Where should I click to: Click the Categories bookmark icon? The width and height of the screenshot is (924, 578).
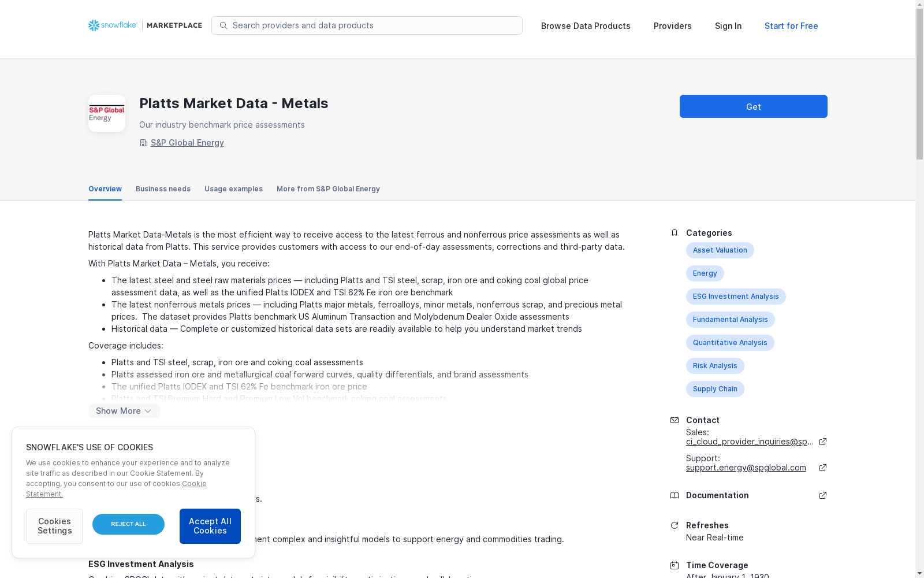674,233
